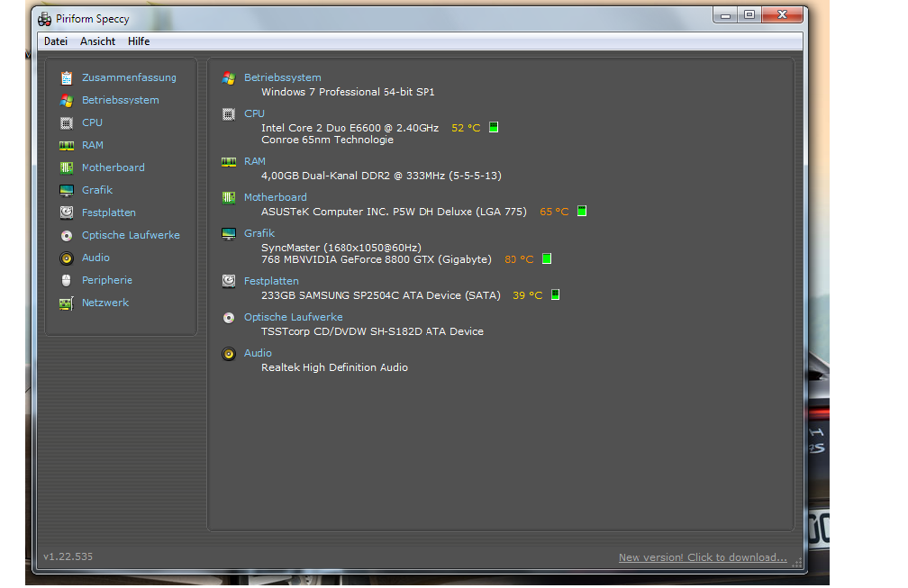Click the green temperature indicator next to 52 °C
The width and height of the screenshot is (908, 588).
click(494, 127)
